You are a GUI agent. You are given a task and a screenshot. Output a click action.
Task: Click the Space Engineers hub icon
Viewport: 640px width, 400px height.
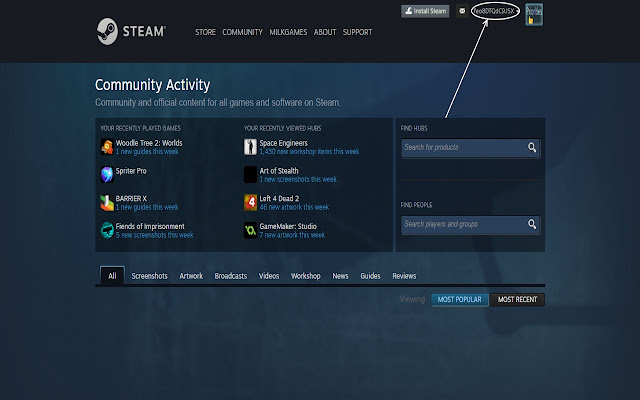pyautogui.click(x=251, y=147)
